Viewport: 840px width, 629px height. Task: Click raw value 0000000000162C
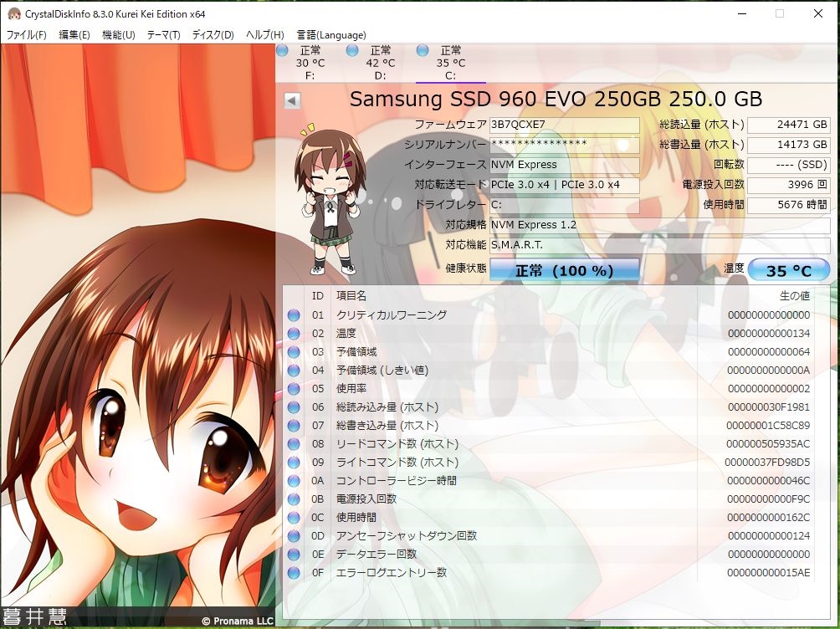769,518
